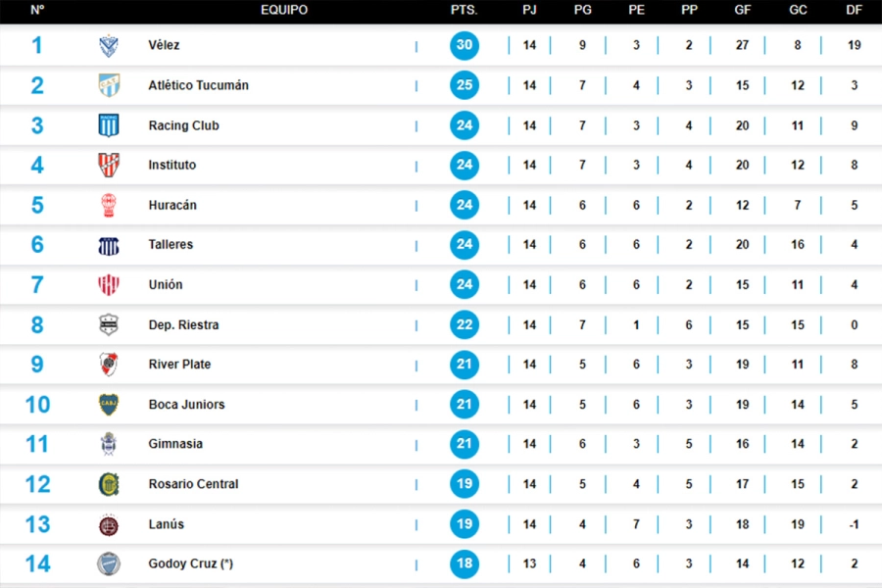This screenshot has width=882, height=588.
Task: Click the River Plate crest icon
Action: coord(108,365)
